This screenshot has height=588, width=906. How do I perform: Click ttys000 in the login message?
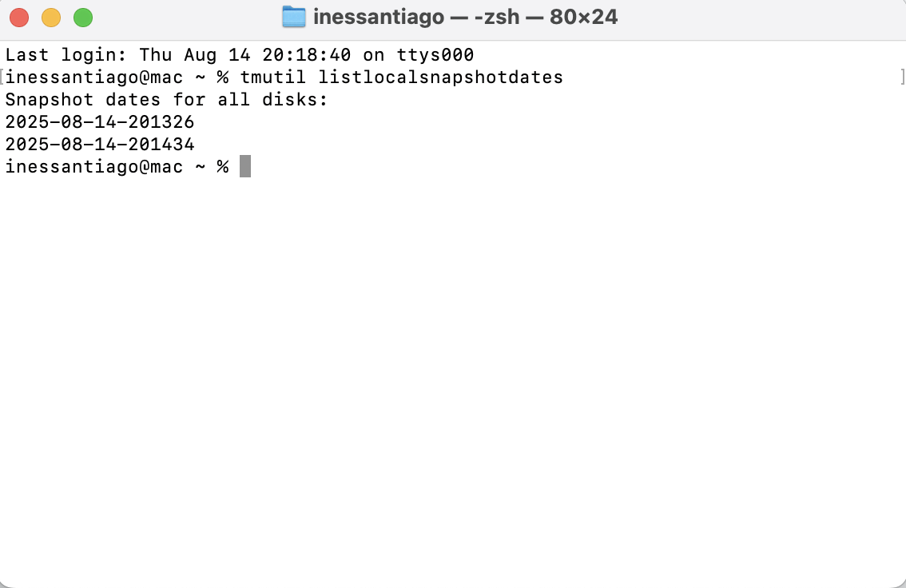[435, 54]
